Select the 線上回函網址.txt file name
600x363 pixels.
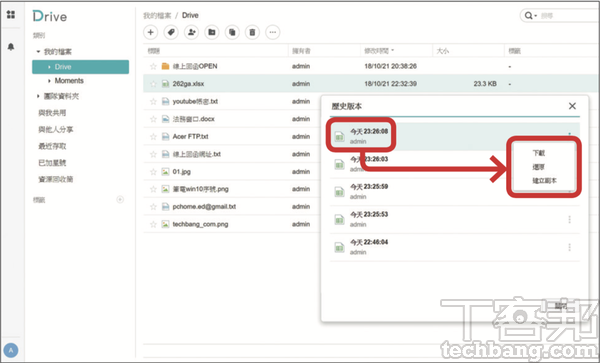click(x=197, y=154)
